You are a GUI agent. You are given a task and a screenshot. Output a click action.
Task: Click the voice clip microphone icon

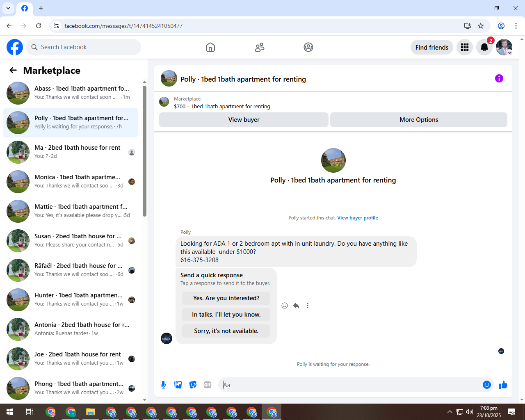163,385
